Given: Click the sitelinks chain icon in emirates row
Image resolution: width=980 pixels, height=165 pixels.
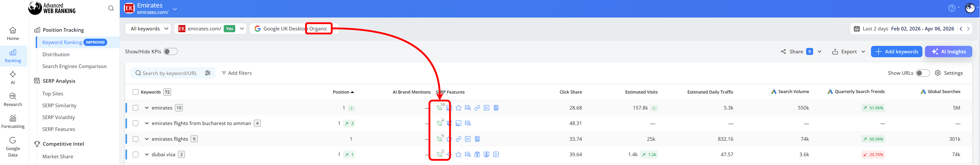Looking at the screenshot, I should coord(477,108).
